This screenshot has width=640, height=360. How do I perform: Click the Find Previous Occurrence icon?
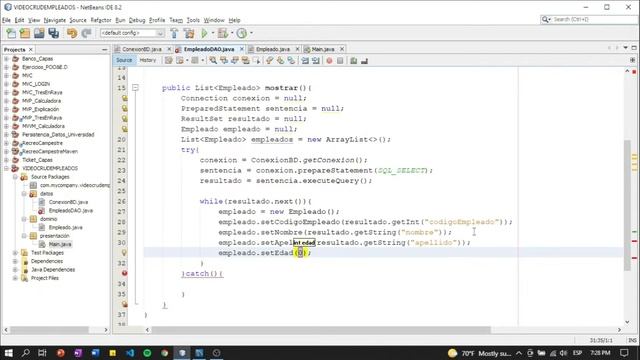coord(224,60)
